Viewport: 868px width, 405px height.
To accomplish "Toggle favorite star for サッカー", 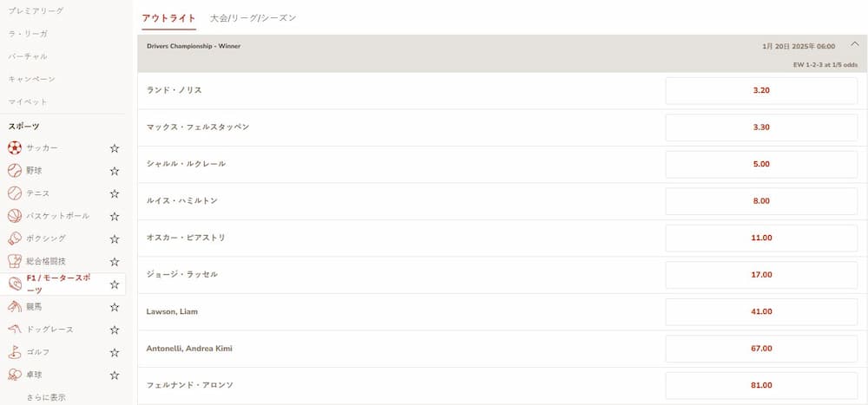I will 114,148.
